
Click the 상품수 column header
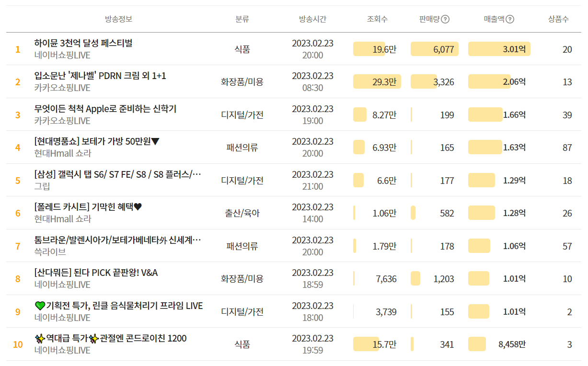pos(558,19)
